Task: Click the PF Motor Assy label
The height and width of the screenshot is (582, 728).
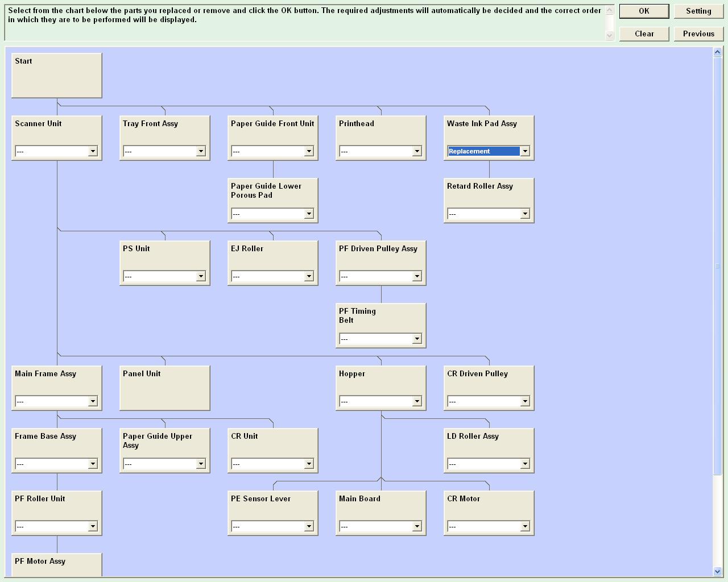Action: (40, 561)
